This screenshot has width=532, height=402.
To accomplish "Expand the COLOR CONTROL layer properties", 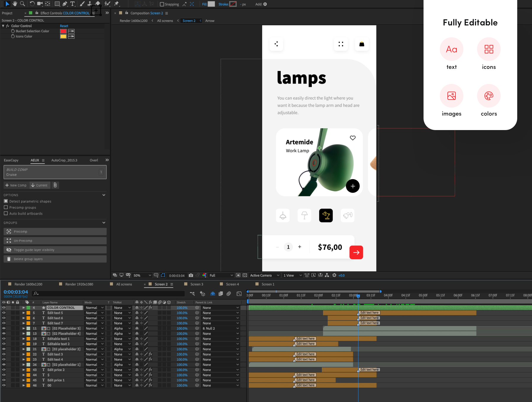I will pyautogui.click(x=24, y=308).
